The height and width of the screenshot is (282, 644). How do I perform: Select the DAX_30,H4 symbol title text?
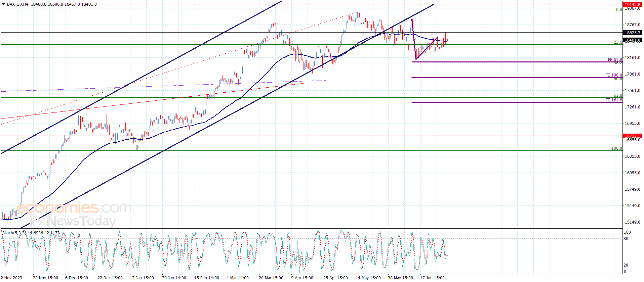(x=17, y=4)
